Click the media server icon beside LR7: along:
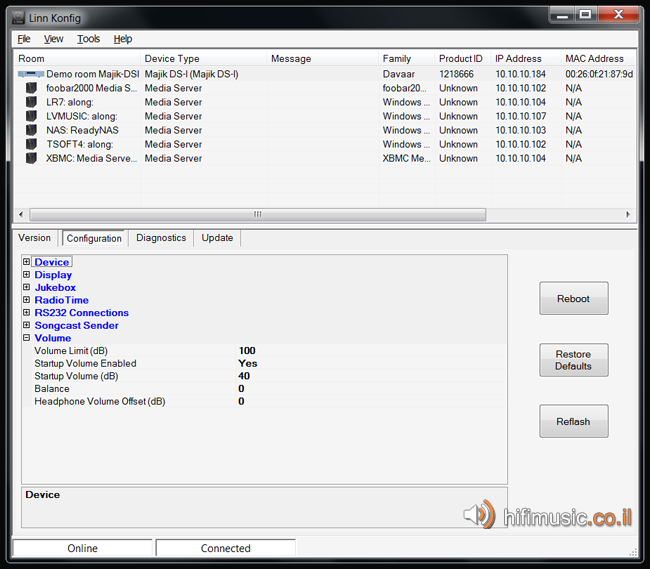The image size is (650, 569). 31,102
